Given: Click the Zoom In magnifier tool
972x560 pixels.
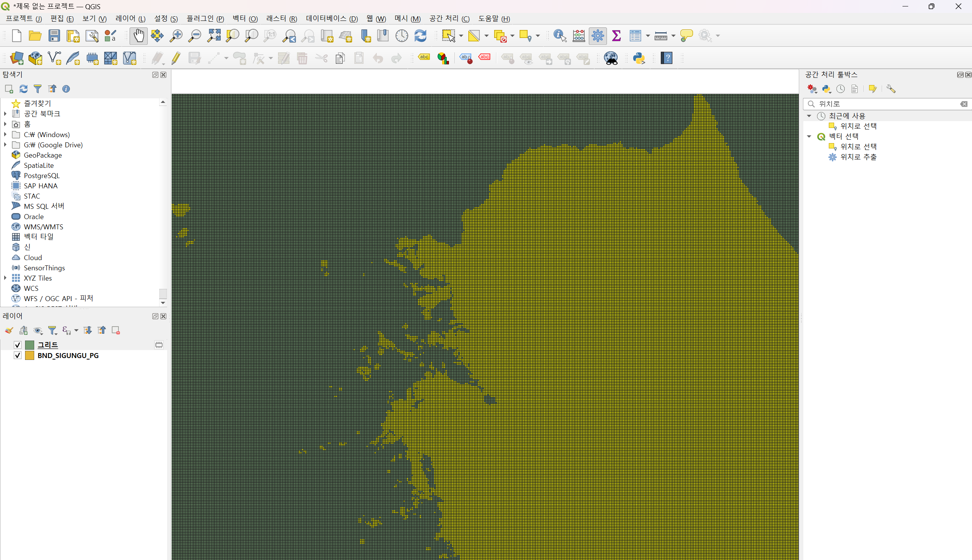Looking at the screenshot, I should click(x=176, y=36).
